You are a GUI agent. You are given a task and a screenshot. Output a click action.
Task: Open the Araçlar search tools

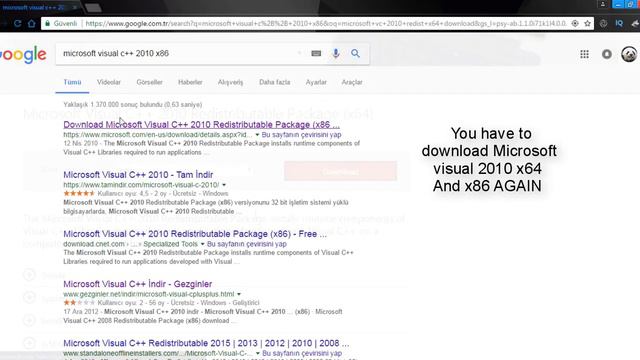(352, 82)
